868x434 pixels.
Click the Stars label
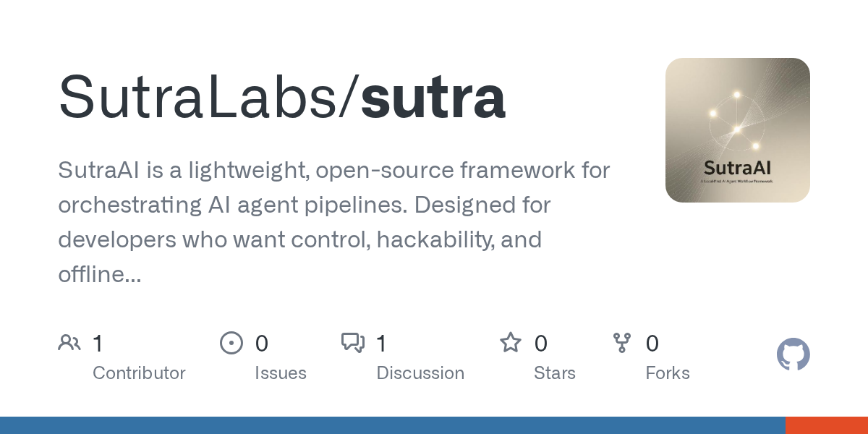(x=555, y=373)
